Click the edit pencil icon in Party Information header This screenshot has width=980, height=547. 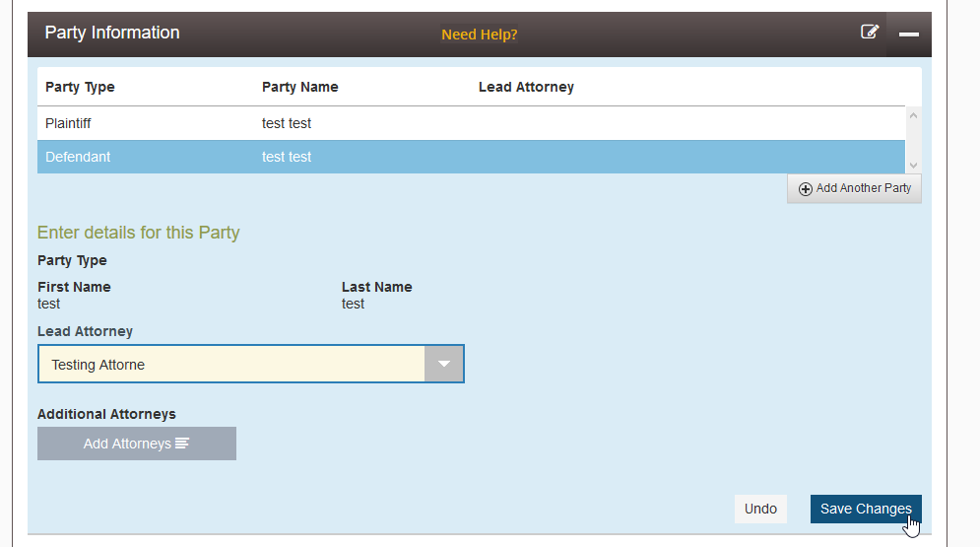pos(870,32)
